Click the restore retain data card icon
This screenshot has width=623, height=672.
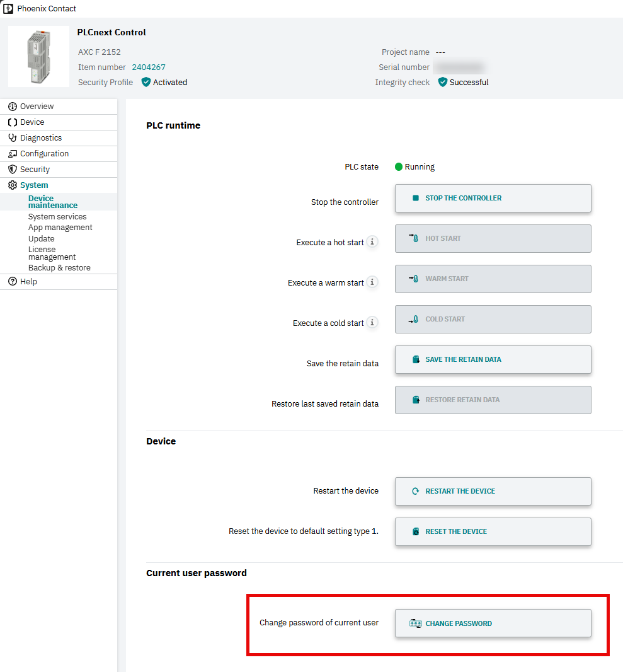point(415,400)
